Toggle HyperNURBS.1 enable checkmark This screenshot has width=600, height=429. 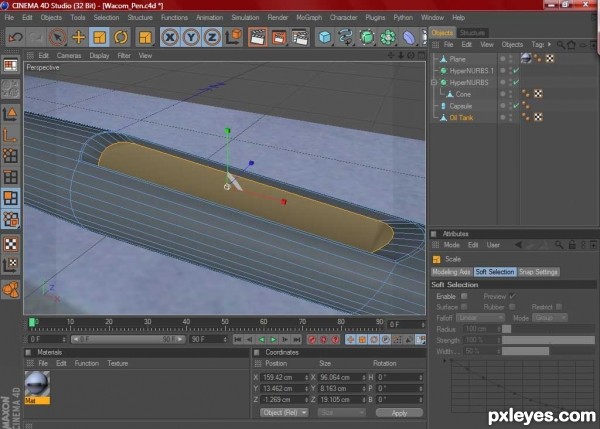(516, 71)
